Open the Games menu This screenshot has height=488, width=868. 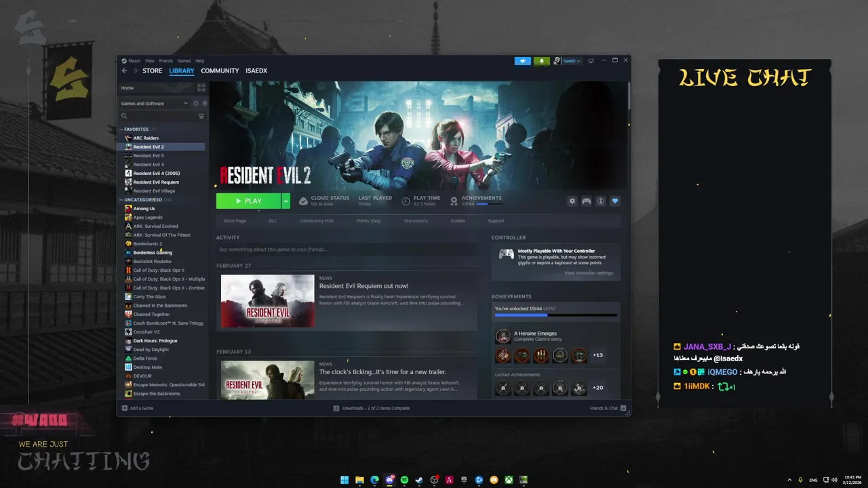tap(184, 61)
